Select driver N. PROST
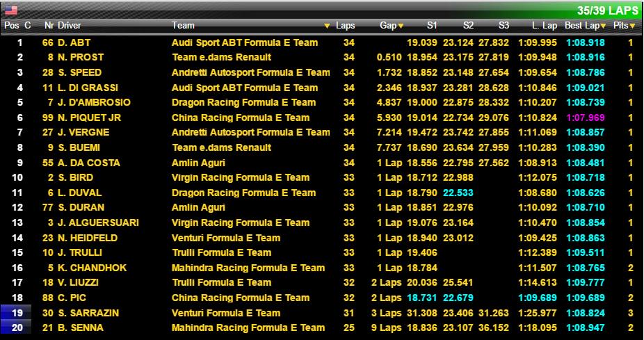Screen dimensions: 644x340 coord(81,58)
